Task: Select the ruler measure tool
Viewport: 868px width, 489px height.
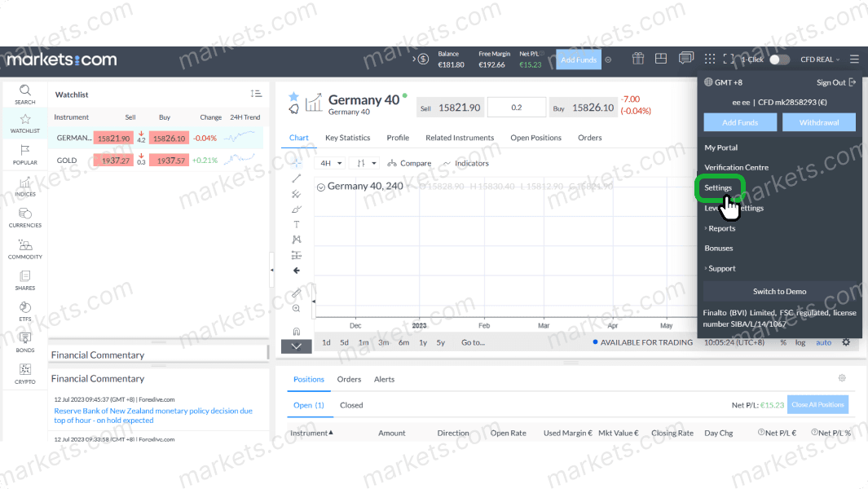Action: click(x=297, y=293)
